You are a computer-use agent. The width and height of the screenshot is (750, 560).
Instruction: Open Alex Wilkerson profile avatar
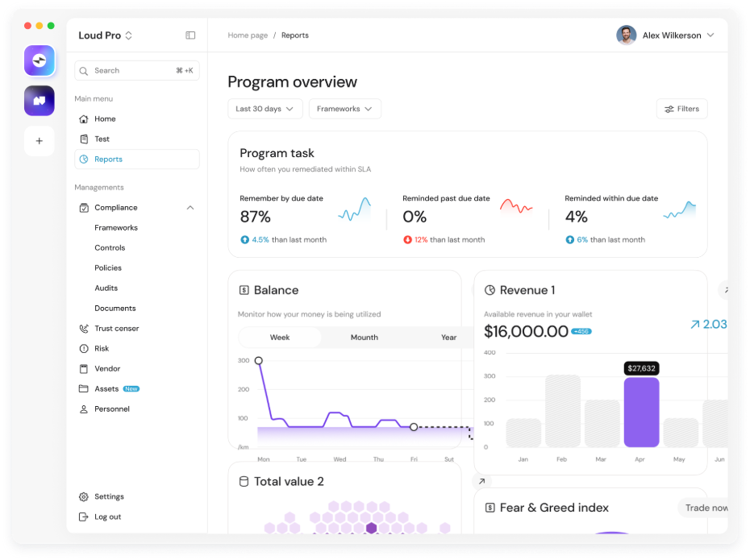pyautogui.click(x=626, y=35)
